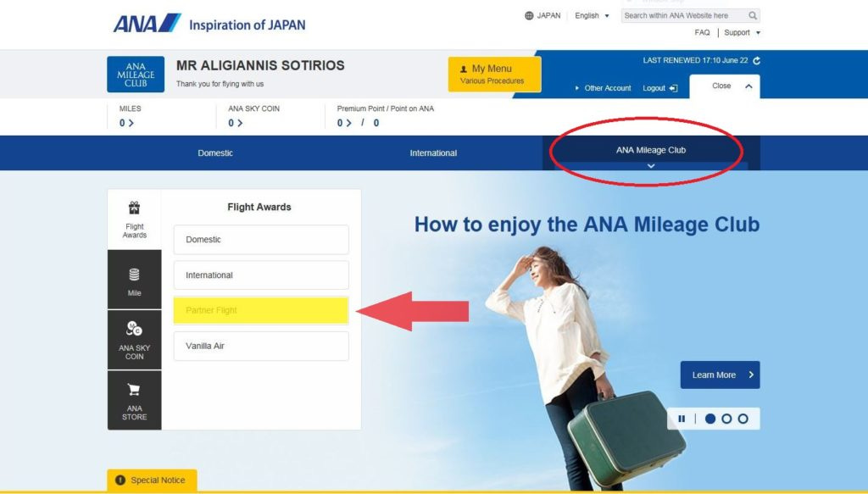Click the Special Notice exclamation icon

pyautogui.click(x=120, y=480)
